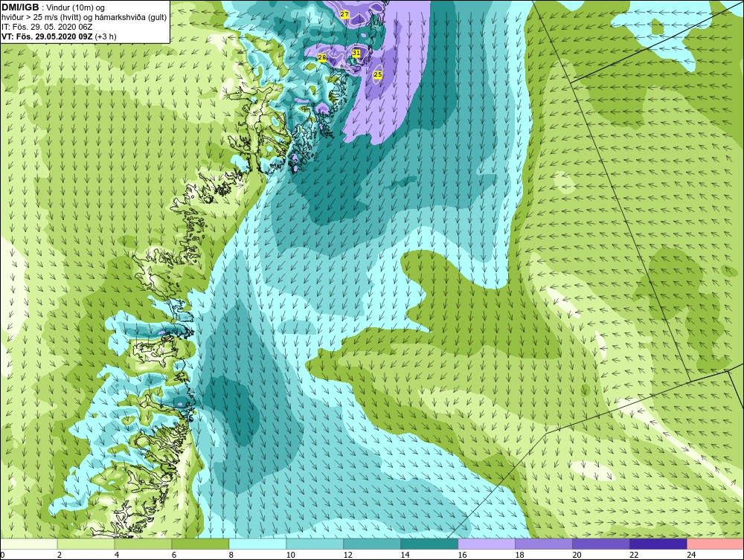Image resolution: width=744 pixels, height=560 pixels.
Task: Pick the pink above-24 m/s segment
Action: [715, 544]
